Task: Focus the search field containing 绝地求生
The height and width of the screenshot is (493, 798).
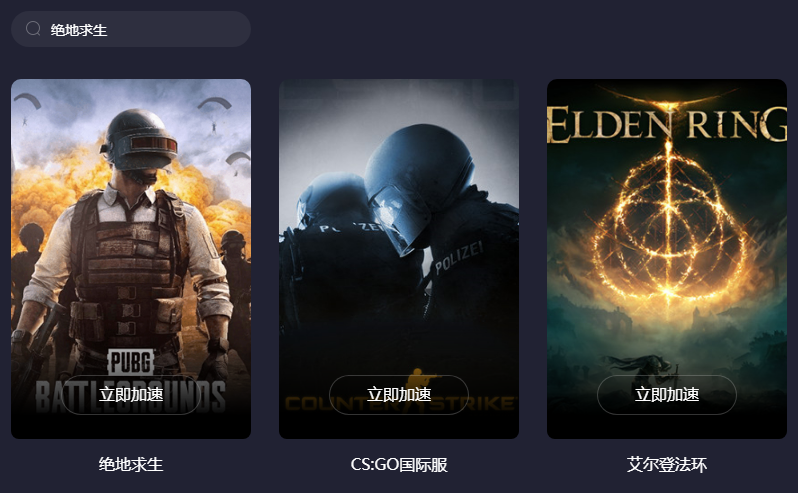Action: click(x=131, y=29)
